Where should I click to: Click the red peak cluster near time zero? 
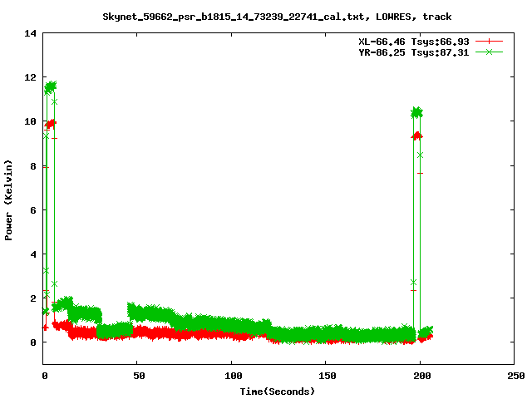(x=51, y=124)
